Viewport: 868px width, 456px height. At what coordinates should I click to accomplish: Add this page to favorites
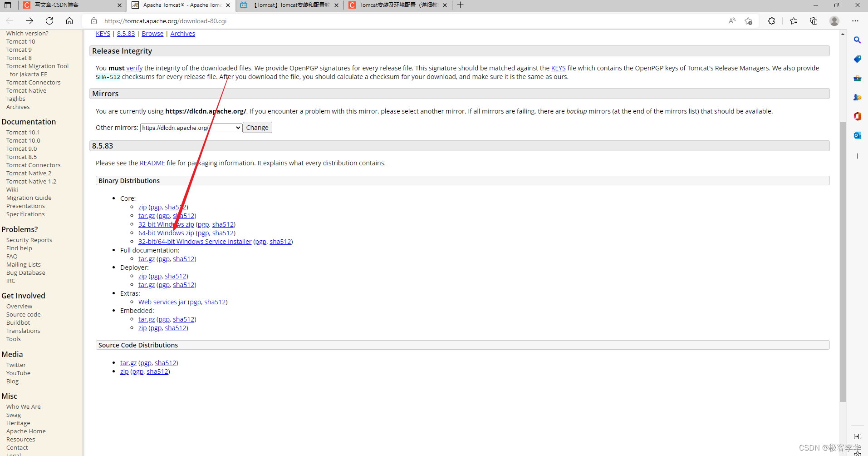tap(749, 21)
